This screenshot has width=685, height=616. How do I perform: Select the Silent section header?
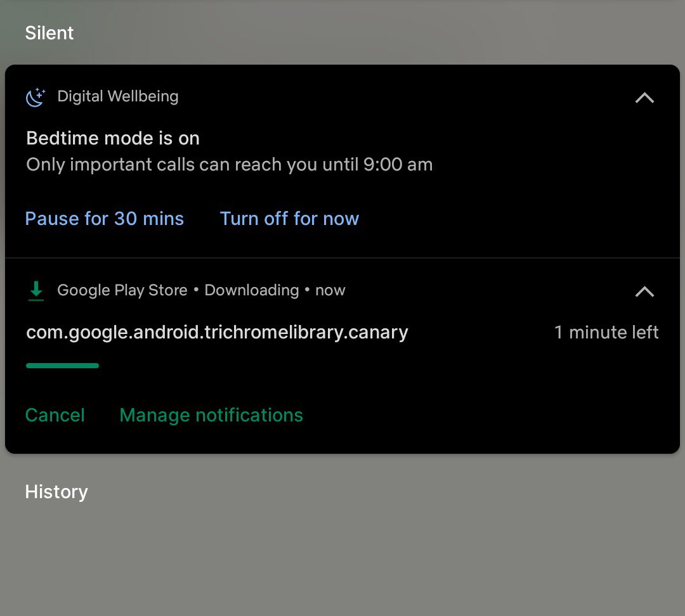point(49,33)
